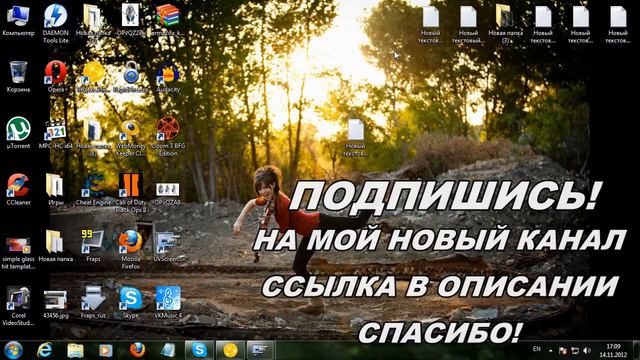Viewport: 640px width, 360px height.
Task: Select the yellow ball shortcut beside Opera
Action: pos(93,77)
